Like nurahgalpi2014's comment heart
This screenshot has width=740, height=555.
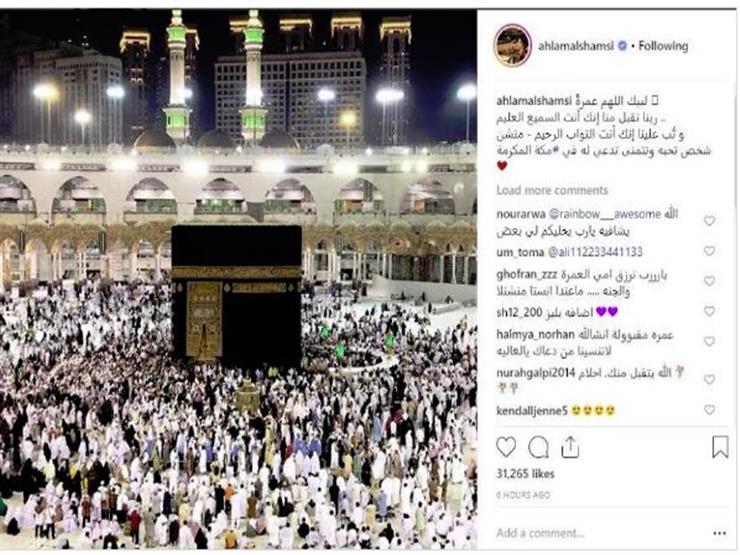tap(709, 379)
